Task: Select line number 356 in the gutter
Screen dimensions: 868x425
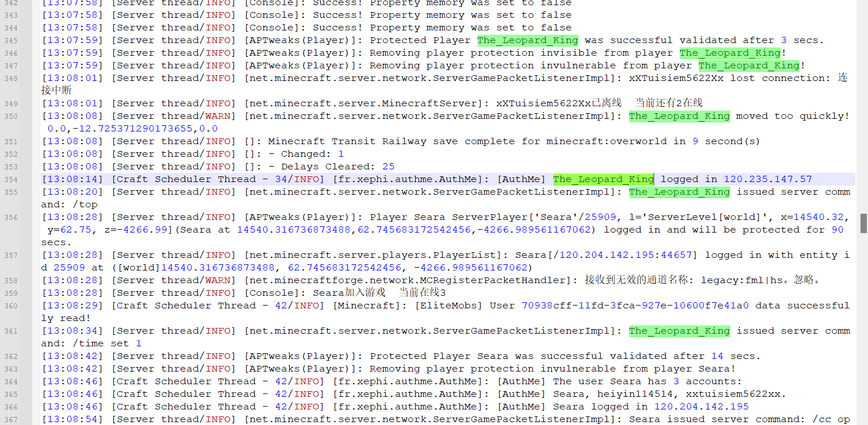Action: click(11, 218)
